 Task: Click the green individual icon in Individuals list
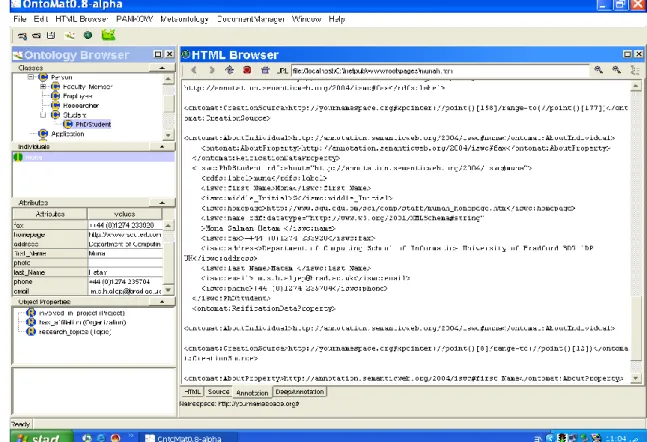18,157
